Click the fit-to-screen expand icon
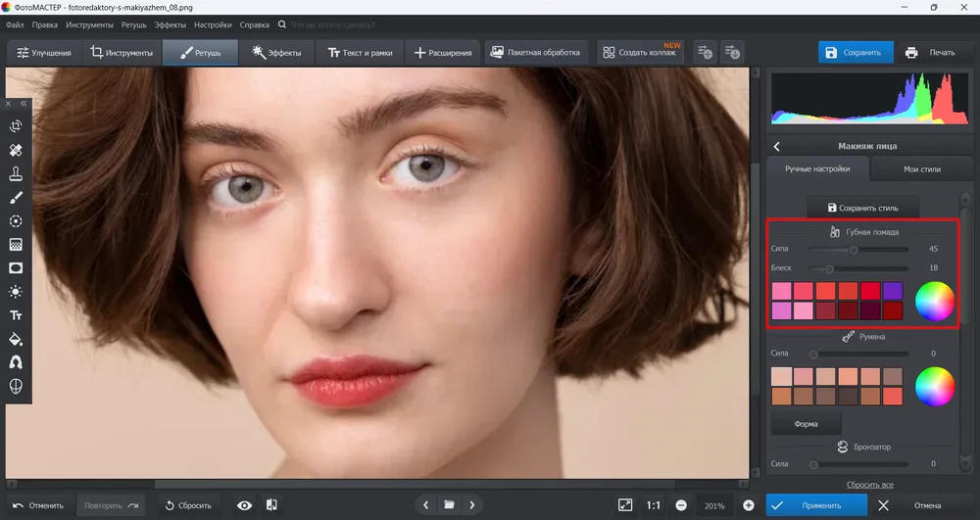This screenshot has width=980, height=520. tap(625, 505)
